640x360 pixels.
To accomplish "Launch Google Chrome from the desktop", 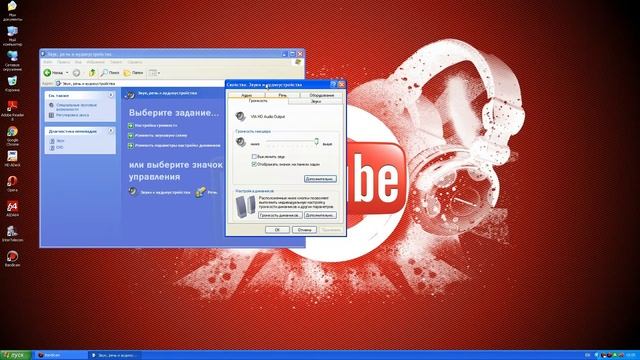I will (x=12, y=131).
